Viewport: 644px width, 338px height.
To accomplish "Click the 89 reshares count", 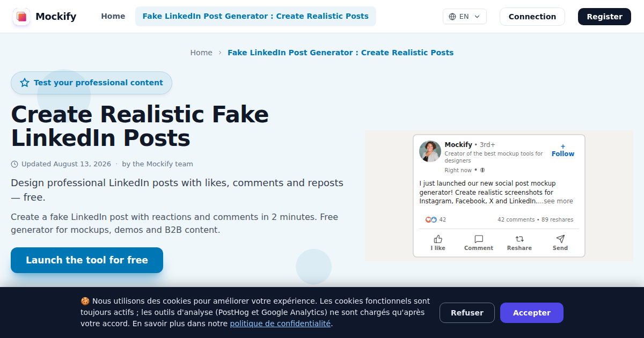I will (558, 219).
